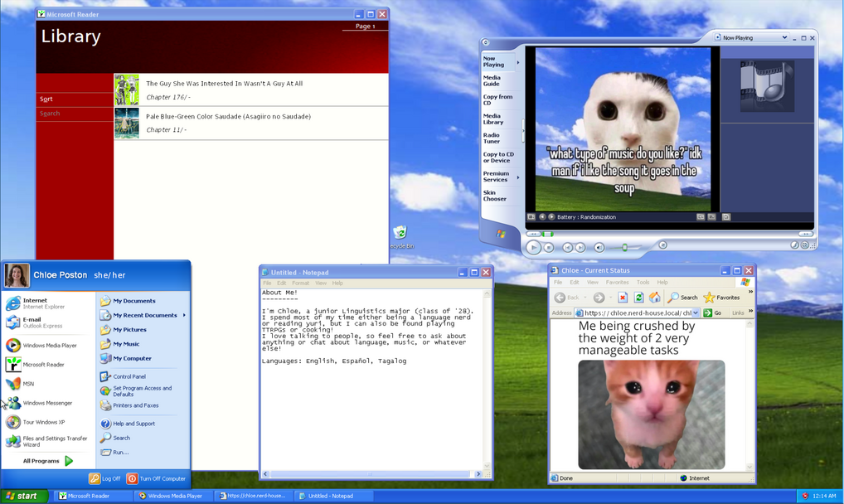
Task: Open Internet Explorer address bar dropdown
Action: 696,313
